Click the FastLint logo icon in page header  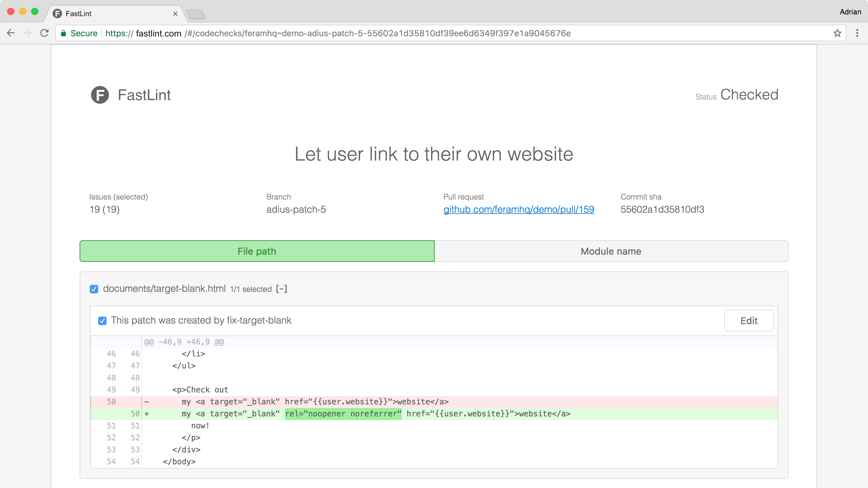coord(100,95)
